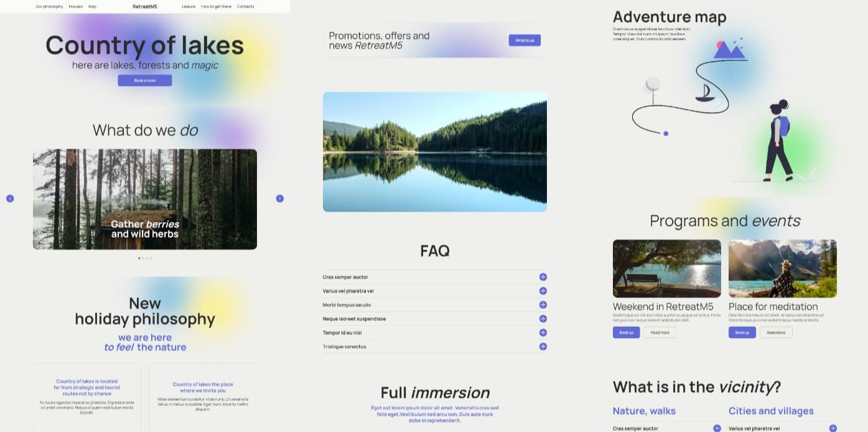Select the first carousel pagination dot
The width and height of the screenshot is (868, 432).
[x=139, y=258]
